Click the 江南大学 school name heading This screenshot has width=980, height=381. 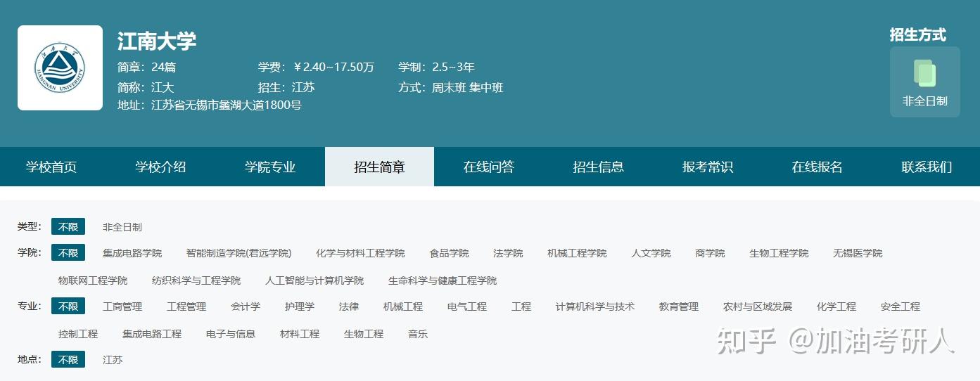(x=157, y=41)
